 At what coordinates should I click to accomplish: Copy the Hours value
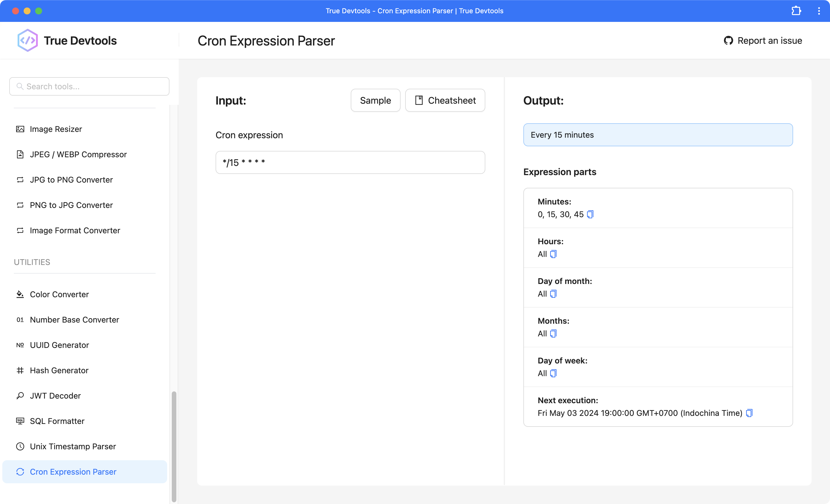(x=553, y=254)
